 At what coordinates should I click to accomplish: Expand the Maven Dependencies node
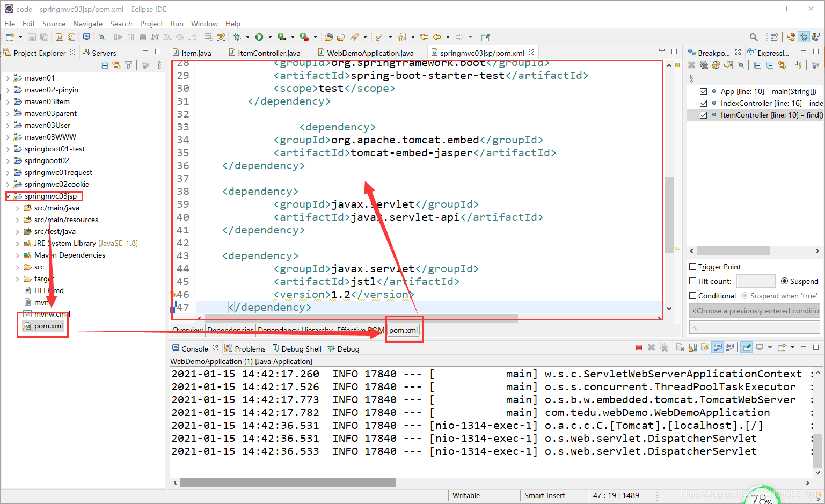click(17, 255)
